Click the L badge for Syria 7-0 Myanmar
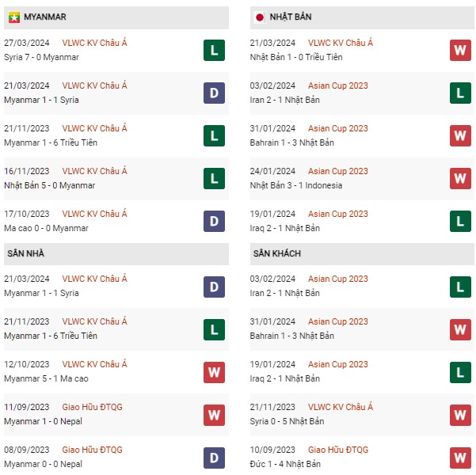Image resolution: width=476 pixels, height=475 pixels. tap(213, 51)
